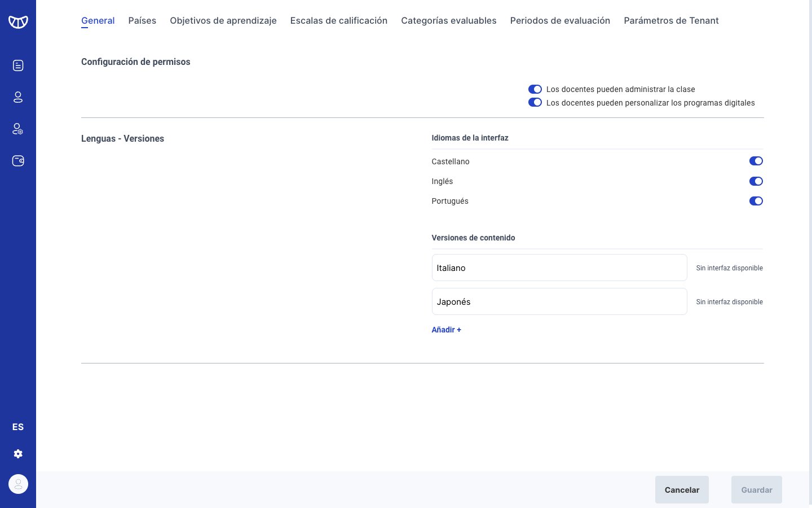
Task: Click the app logo in the sidebar
Action: [18, 22]
